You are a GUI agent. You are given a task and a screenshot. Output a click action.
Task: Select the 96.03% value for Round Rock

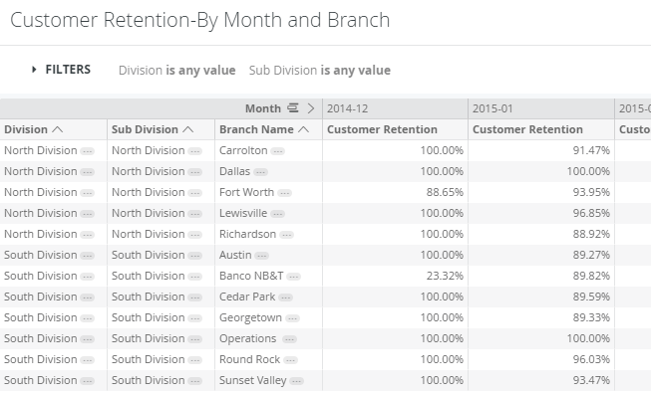pos(591,359)
